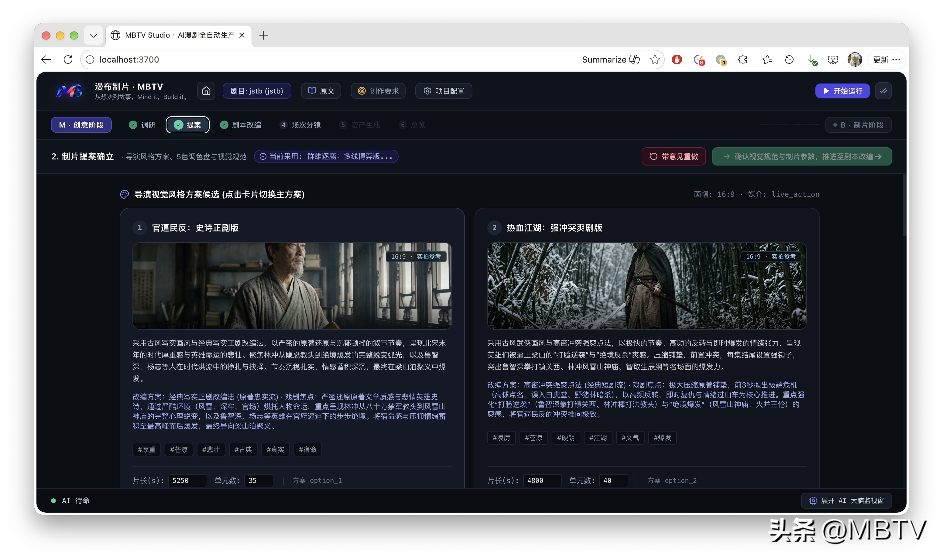Select the B · 制片阶段 phase

[x=859, y=125]
